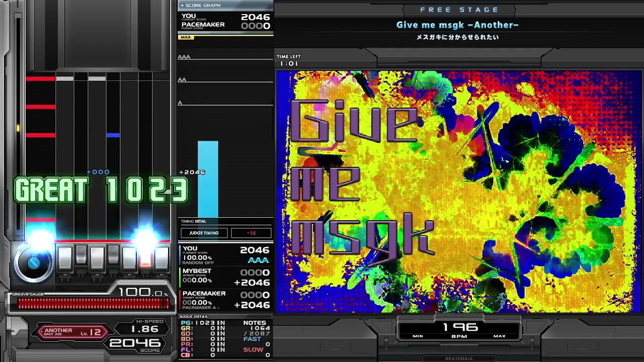644x362 pixels.
Task: Click the +000 text above GREAT
Action: click(x=98, y=172)
